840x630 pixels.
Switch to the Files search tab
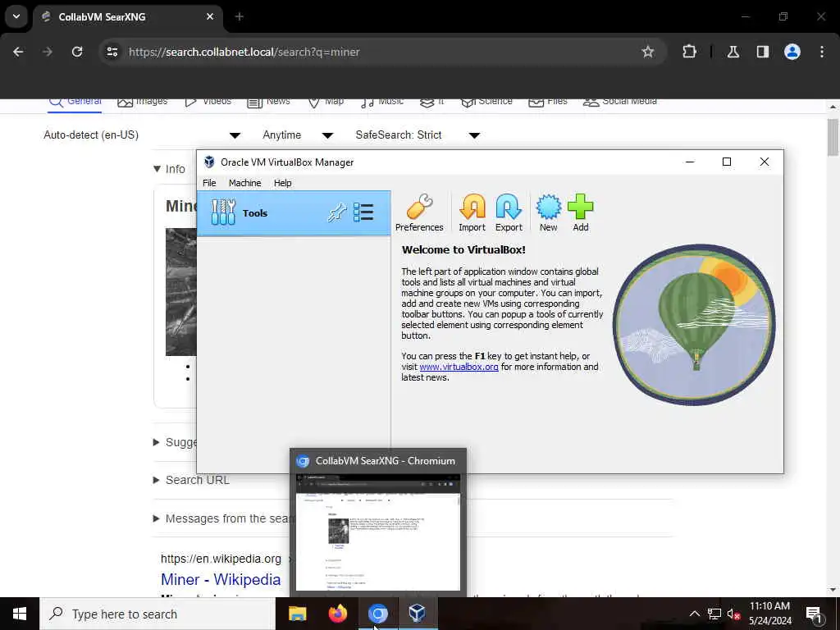[x=547, y=102]
